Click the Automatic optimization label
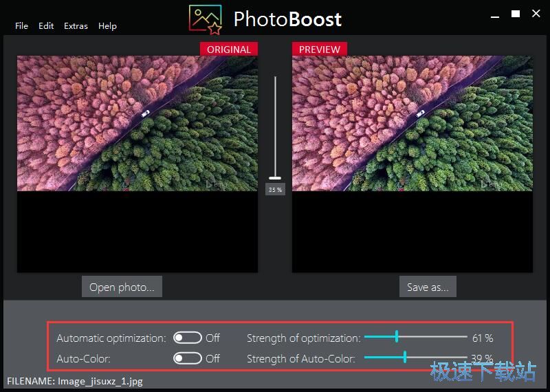Viewport: 550px width, 392px height. pos(111,338)
